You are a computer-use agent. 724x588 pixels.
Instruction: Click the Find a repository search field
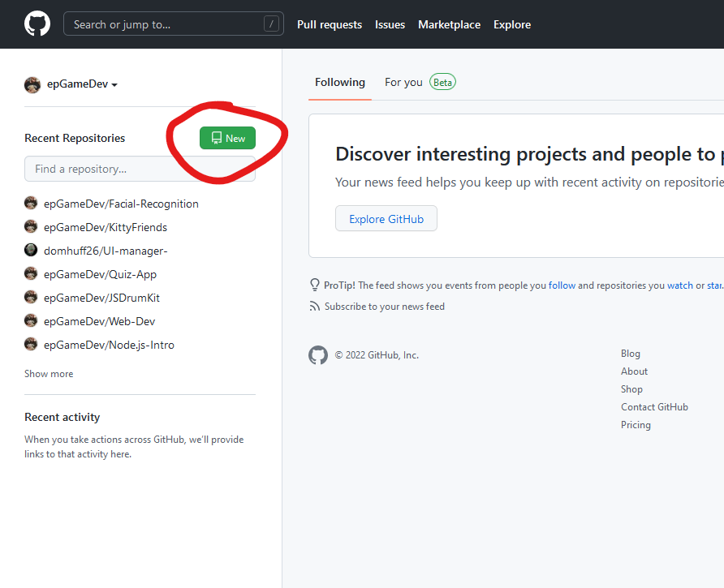(139, 169)
